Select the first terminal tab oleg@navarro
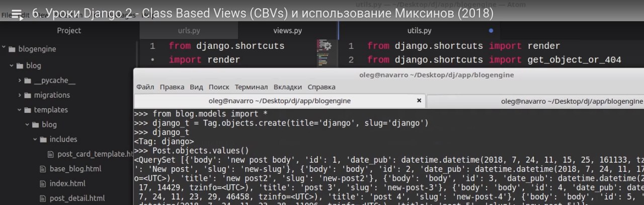The height and width of the screenshot is (205, 644). [280, 101]
